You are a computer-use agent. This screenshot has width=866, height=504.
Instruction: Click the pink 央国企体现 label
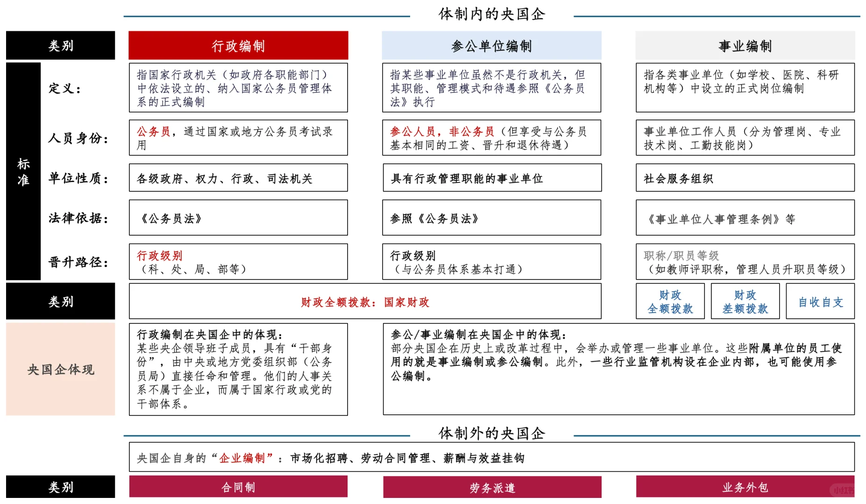click(60, 369)
